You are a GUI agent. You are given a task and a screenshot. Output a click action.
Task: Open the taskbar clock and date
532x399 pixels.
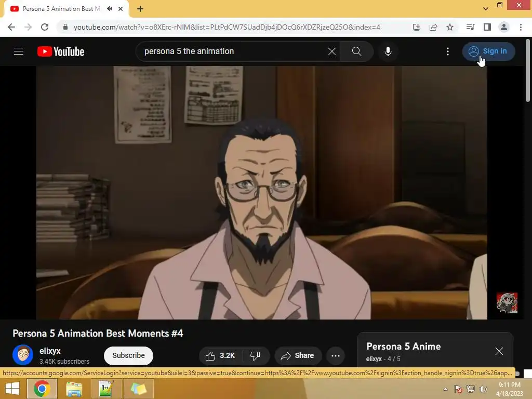(x=509, y=389)
